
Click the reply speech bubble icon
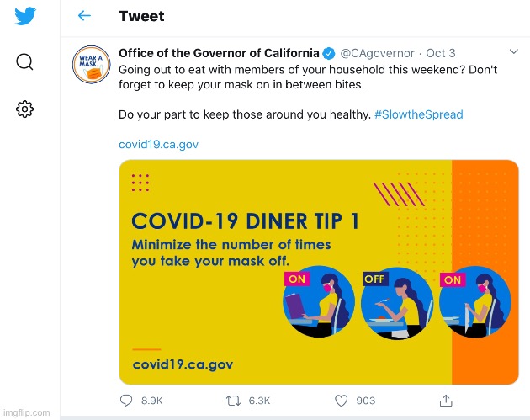click(126, 401)
